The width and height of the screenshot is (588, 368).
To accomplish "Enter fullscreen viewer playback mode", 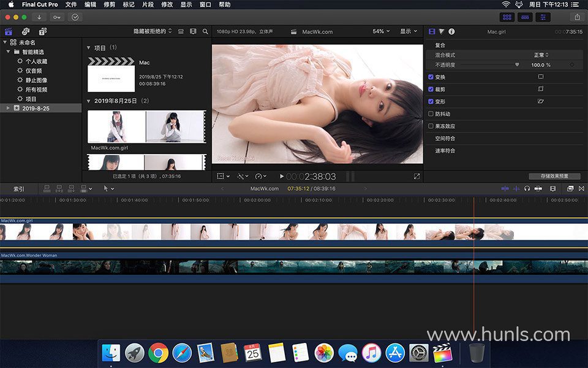I will [x=417, y=176].
